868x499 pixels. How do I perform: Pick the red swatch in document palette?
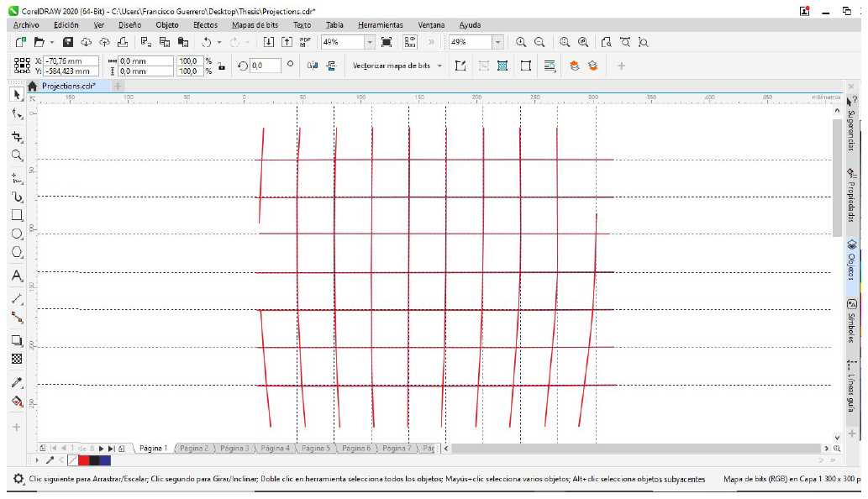coord(83,460)
